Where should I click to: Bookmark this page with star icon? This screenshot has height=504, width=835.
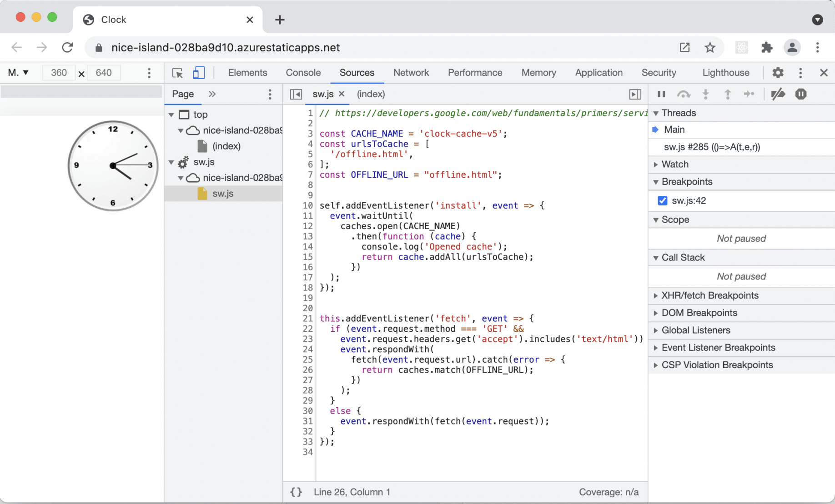(710, 47)
